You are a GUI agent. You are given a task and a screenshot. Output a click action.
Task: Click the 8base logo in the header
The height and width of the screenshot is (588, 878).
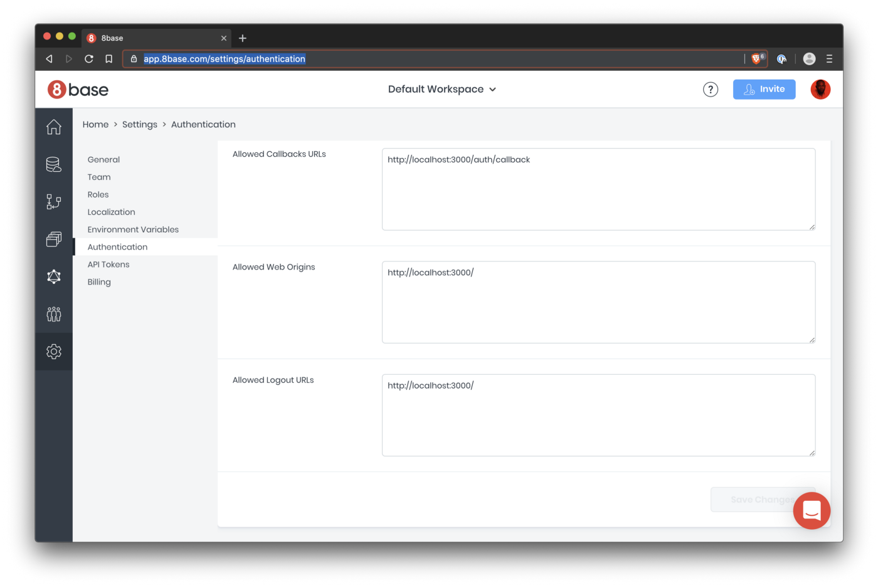click(x=77, y=89)
